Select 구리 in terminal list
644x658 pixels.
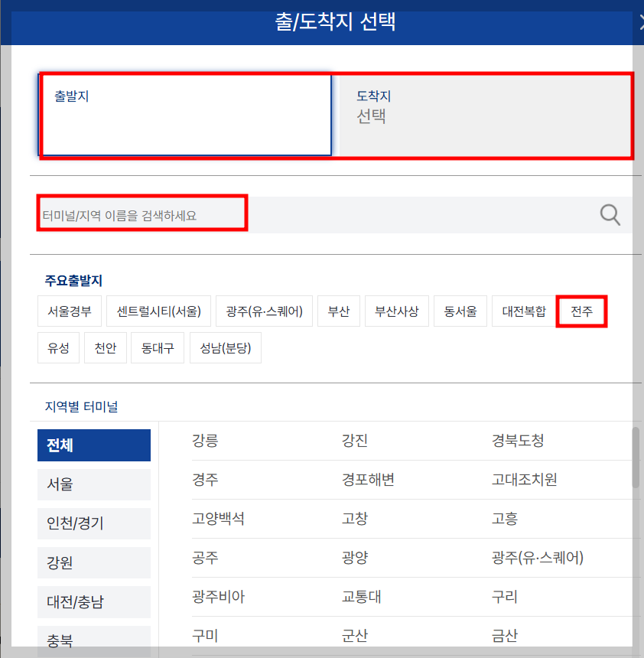[x=505, y=597]
